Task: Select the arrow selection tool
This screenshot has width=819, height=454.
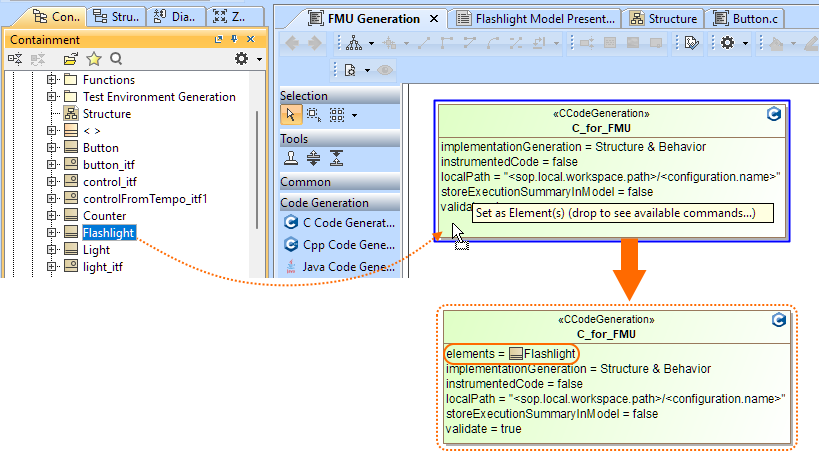Action: [291, 115]
